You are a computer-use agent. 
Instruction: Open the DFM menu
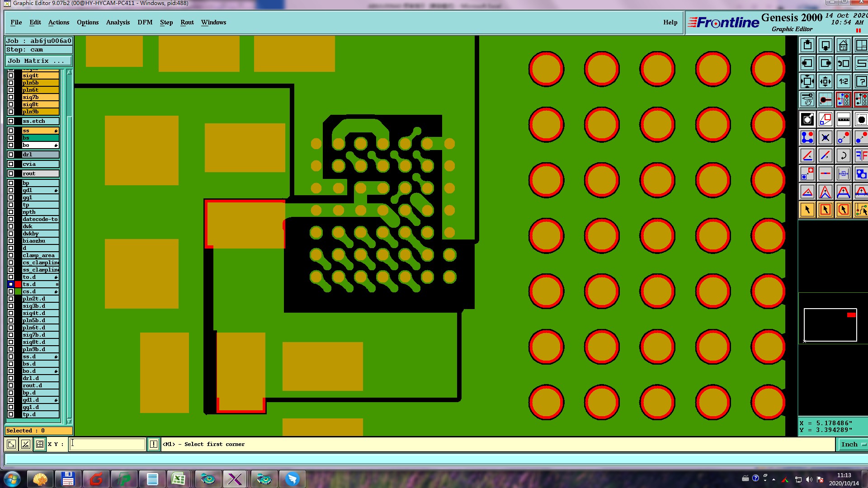(x=145, y=22)
